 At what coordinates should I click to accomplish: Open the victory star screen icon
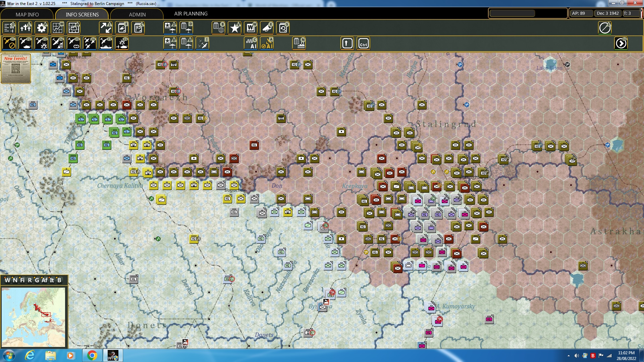pos(234,28)
